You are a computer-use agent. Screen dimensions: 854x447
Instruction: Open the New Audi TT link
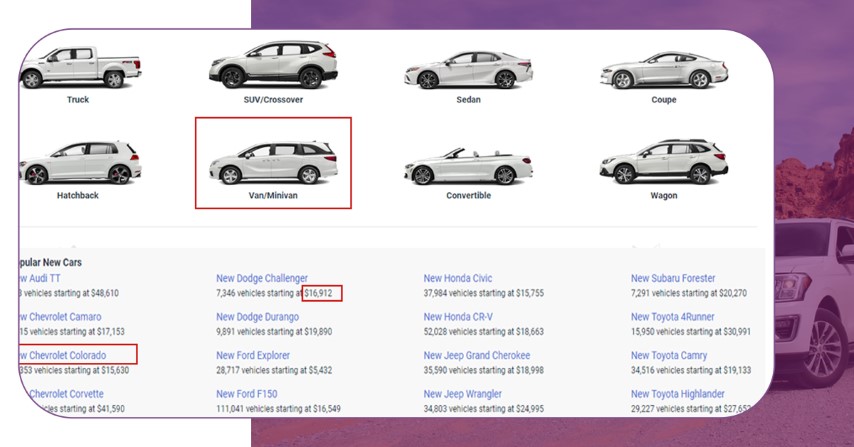point(40,278)
